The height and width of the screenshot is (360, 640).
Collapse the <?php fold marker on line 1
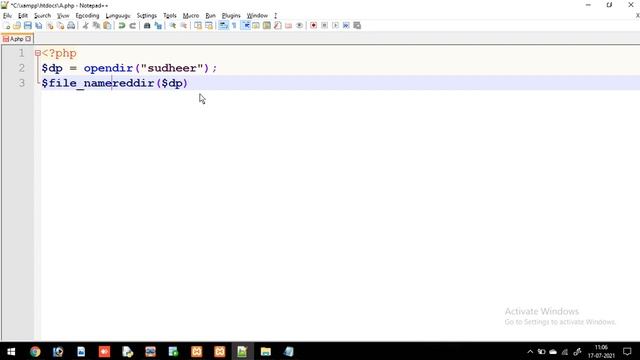[38, 53]
